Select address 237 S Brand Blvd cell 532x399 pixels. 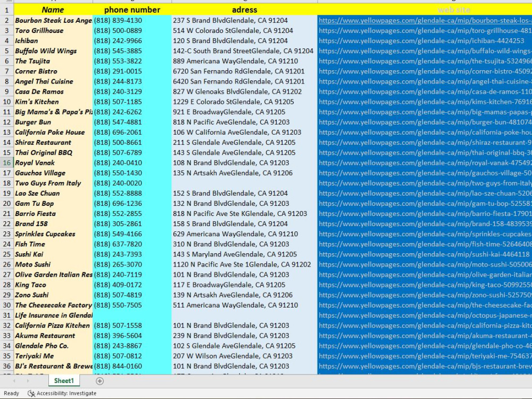[244, 20]
